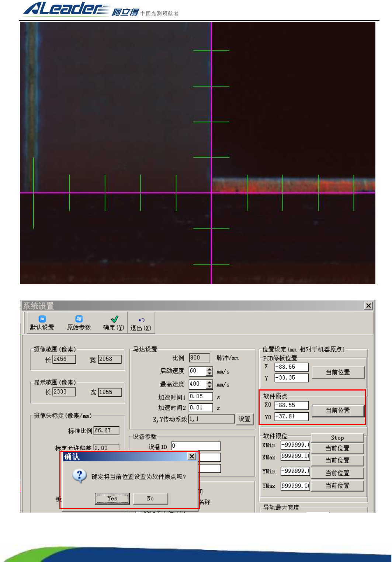Click the 比例 field 800
Image resolution: width=392 pixels, height=562 pixels.
pos(200,358)
